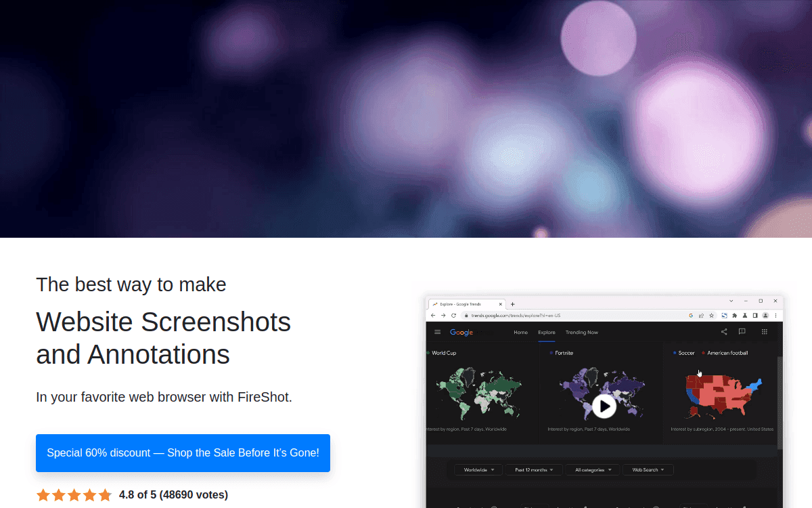Open the Google apps grid icon

click(765, 332)
